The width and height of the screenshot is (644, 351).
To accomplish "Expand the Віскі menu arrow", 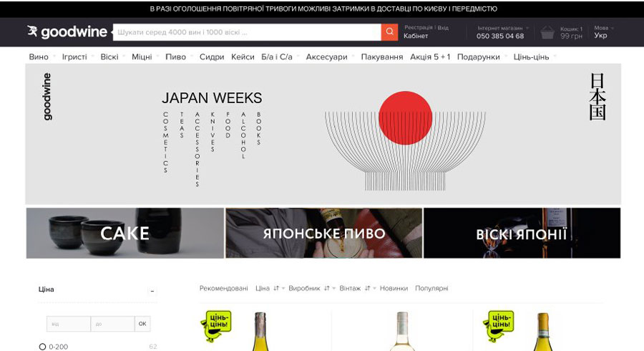I will 124,57.
